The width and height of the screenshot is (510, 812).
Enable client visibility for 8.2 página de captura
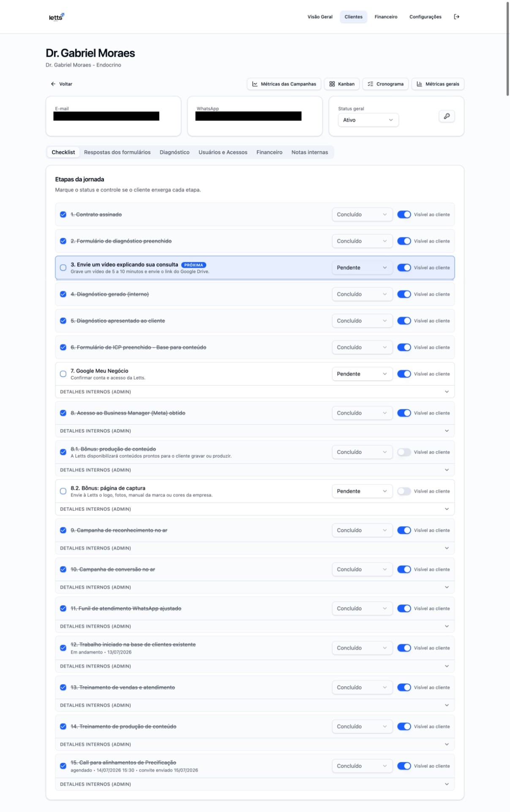coord(404,491)
